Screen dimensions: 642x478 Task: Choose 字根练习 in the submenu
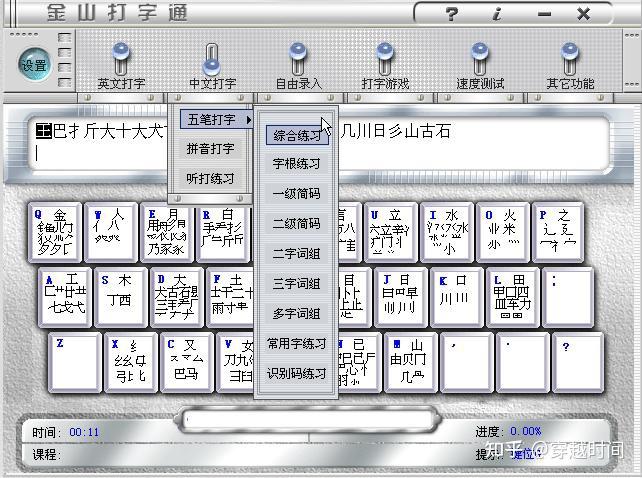point(297,164)
